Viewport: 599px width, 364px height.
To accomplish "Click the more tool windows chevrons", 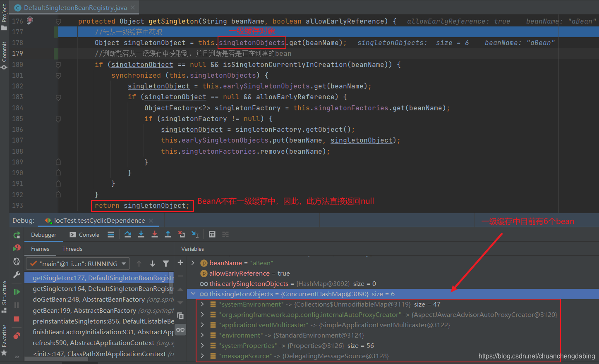I will [x=17, y=357].
